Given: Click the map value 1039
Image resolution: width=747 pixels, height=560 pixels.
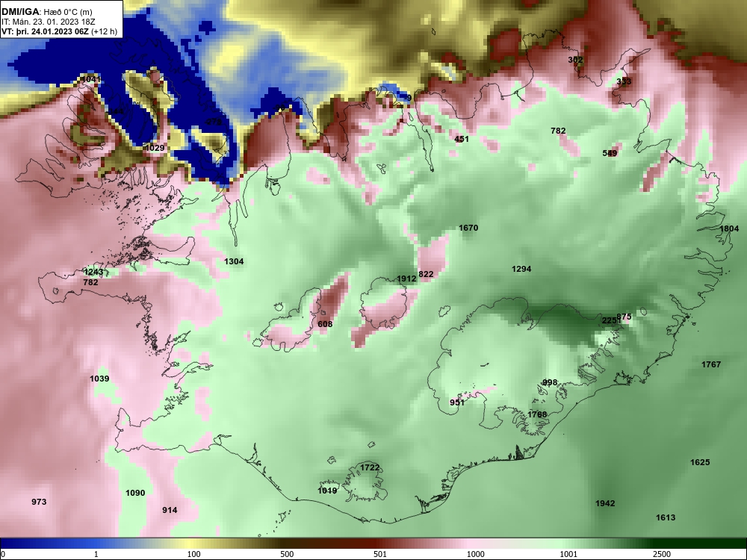Looking at the screenshot, I should click(x=99, y=379).
